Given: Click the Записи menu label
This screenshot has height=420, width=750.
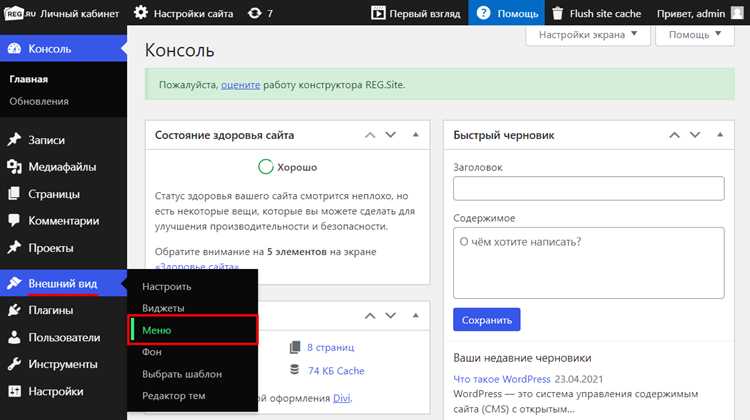Looking at the screenshot, I should [46, 140].
